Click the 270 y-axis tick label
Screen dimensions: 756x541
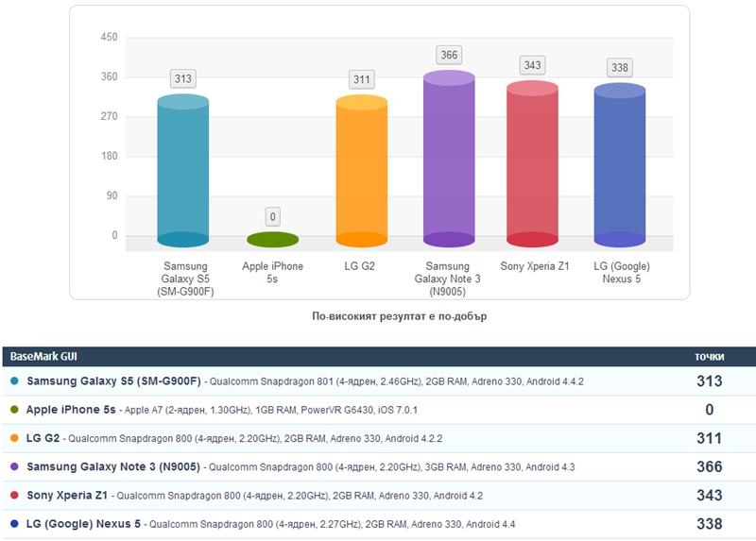point(109,116)
